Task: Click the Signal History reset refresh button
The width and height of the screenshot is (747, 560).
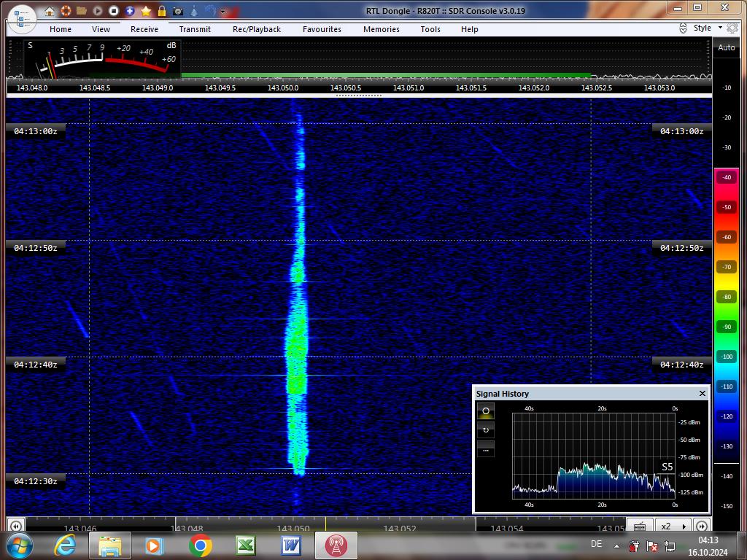Action: click(x=485, y=430)
